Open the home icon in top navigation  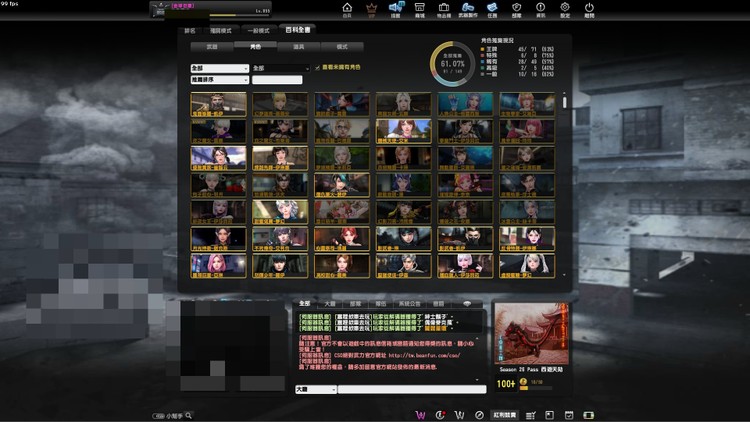tap(347, 8)
